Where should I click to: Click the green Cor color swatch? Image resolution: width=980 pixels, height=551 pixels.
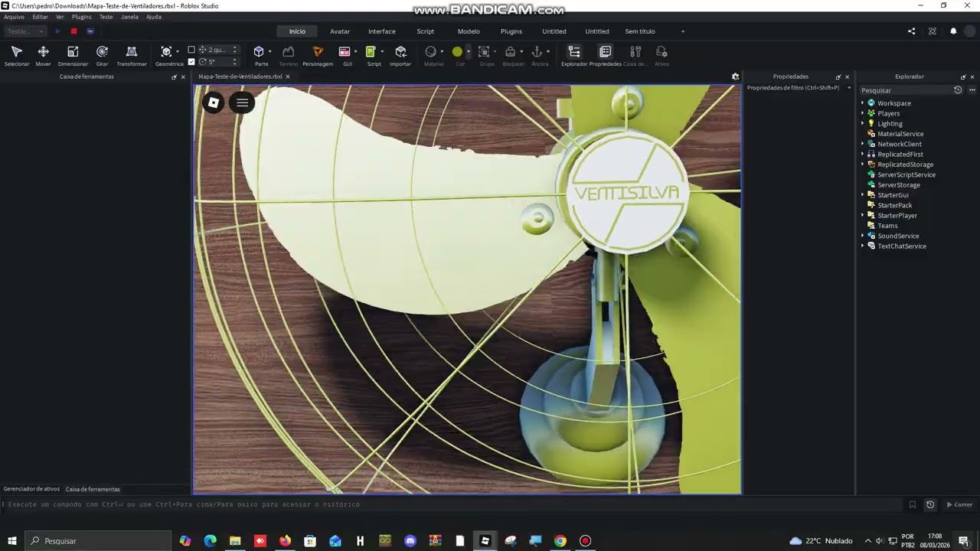tap(457, 52)
